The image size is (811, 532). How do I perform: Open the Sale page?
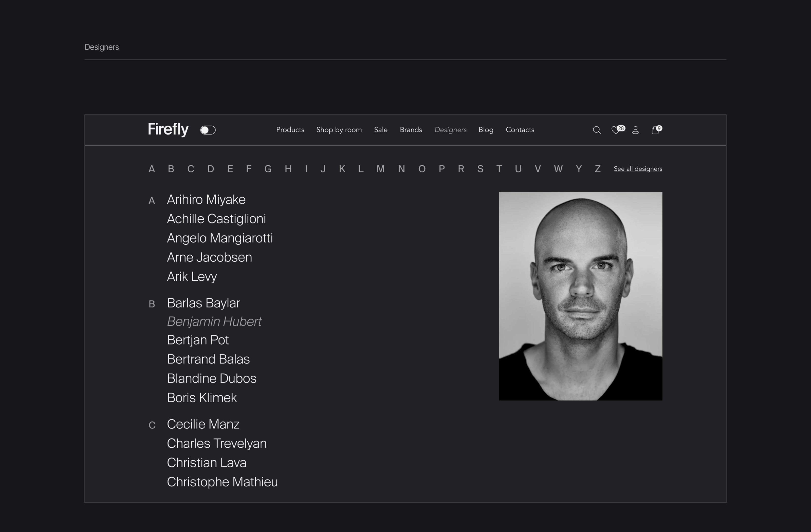381,130
